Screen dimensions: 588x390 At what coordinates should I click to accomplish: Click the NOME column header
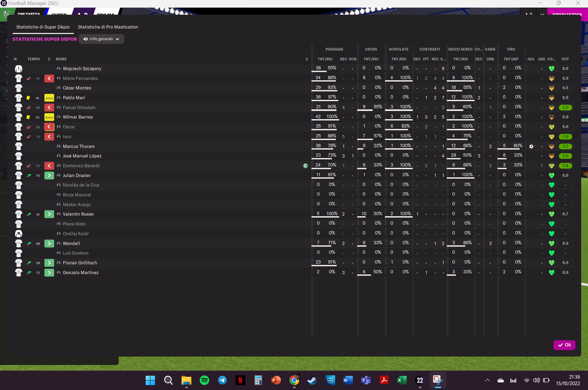tap(61, 59)
